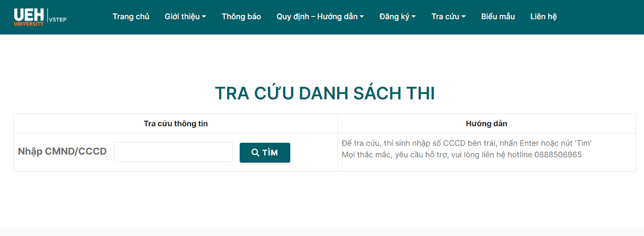Screen dimensions: 644x236
Task: Select the 'Để tra cứu' instruction line
Action: [x=466, y=143]
